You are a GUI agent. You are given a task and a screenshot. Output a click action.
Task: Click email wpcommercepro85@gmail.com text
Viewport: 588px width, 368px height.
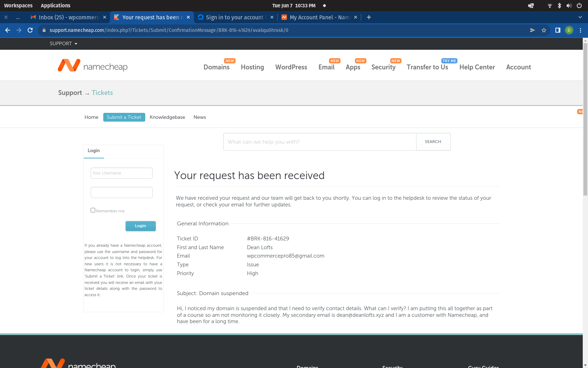coord(286,256)
